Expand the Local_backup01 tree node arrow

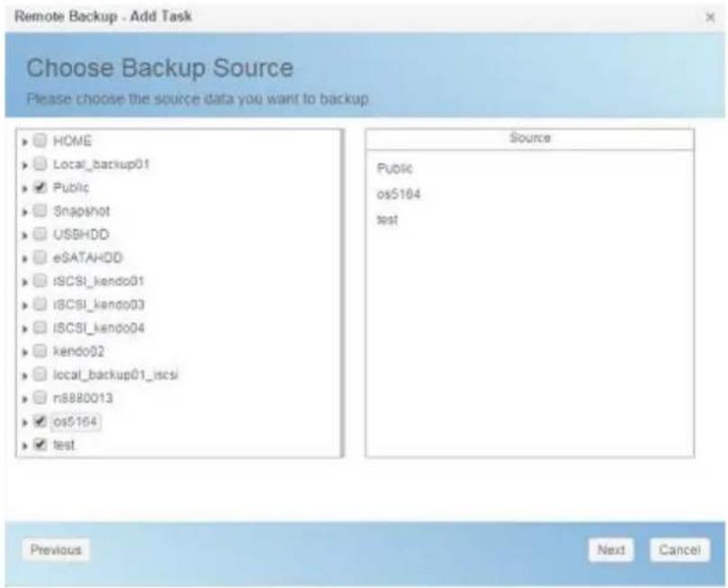coord(25,165)
